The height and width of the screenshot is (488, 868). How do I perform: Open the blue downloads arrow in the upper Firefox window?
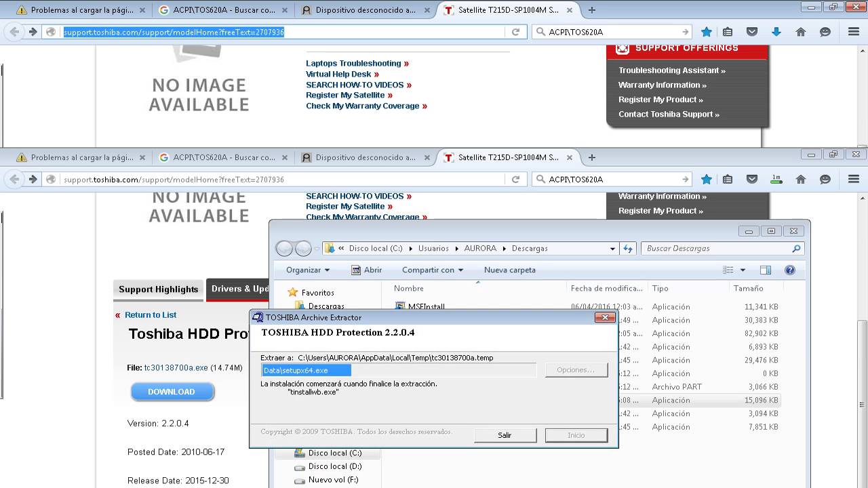point(776,32)
